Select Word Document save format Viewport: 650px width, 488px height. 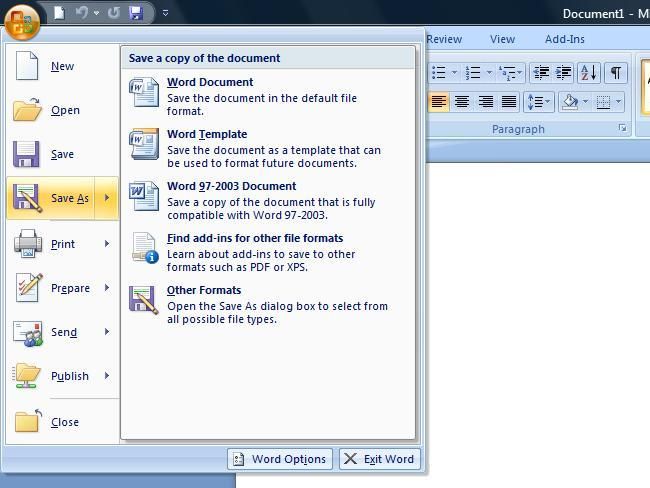[x=267, y=96]
